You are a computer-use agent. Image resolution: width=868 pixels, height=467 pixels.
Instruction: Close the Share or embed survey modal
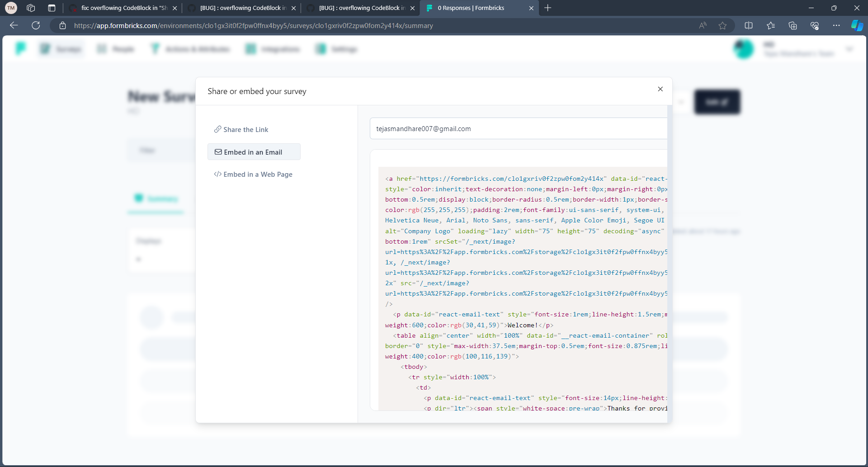tap(660, 89)
